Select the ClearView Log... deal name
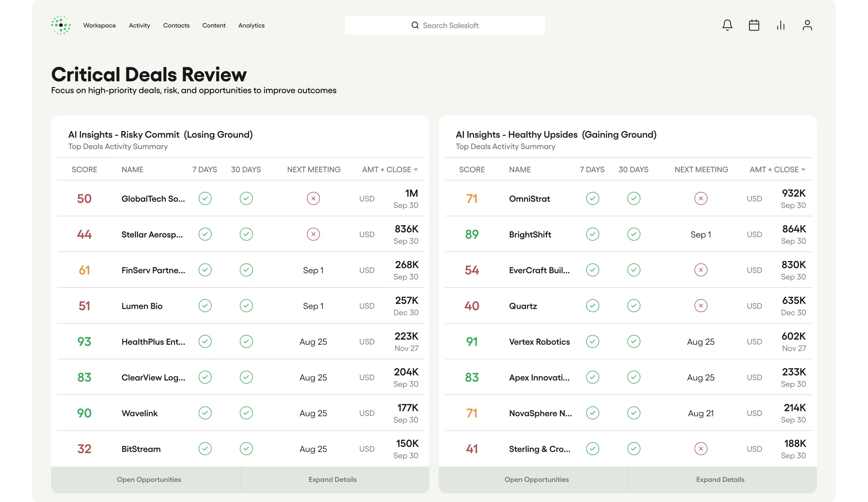 click(153, 378)
